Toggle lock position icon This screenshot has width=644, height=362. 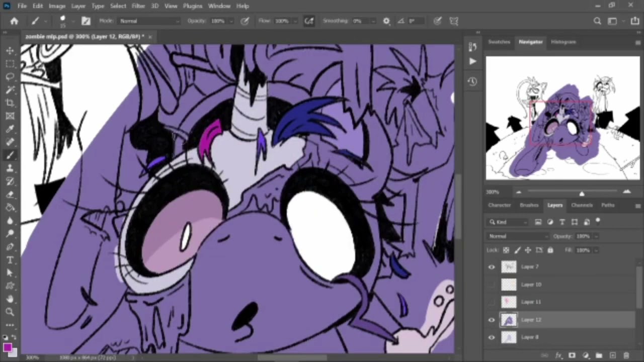pos(528,250)
